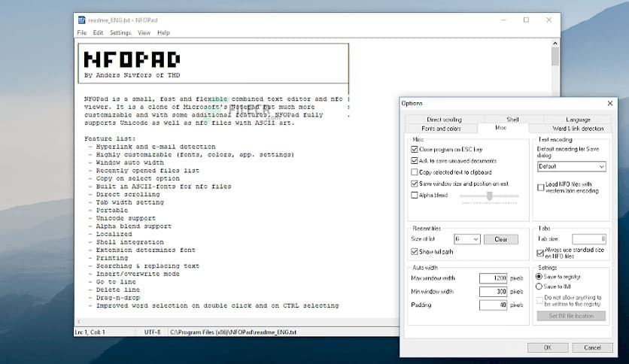Click the 'Portable' feature line
Image resolution: width=629 pixels, height=364 pixels.
(x=112, y=211)
